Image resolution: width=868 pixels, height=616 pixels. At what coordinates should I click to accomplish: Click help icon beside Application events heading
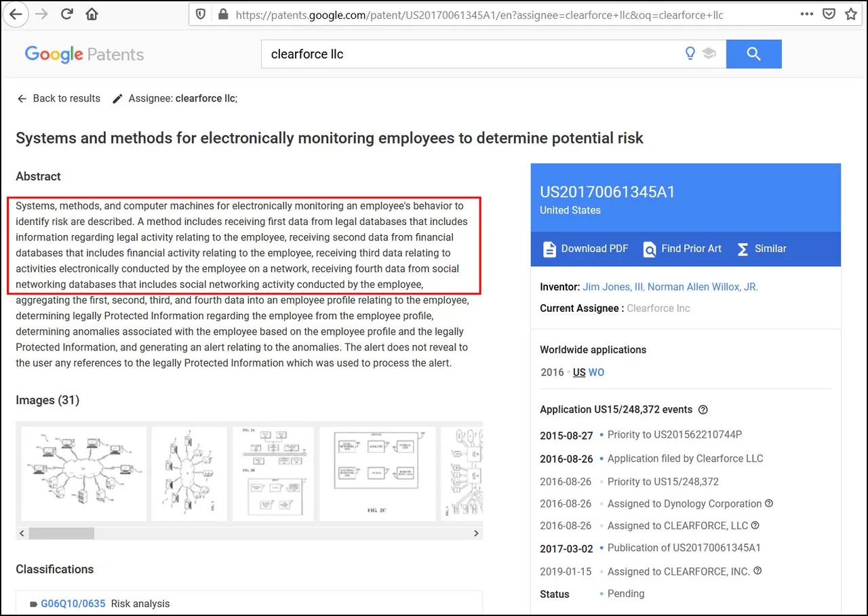click(x=703, y=409)
